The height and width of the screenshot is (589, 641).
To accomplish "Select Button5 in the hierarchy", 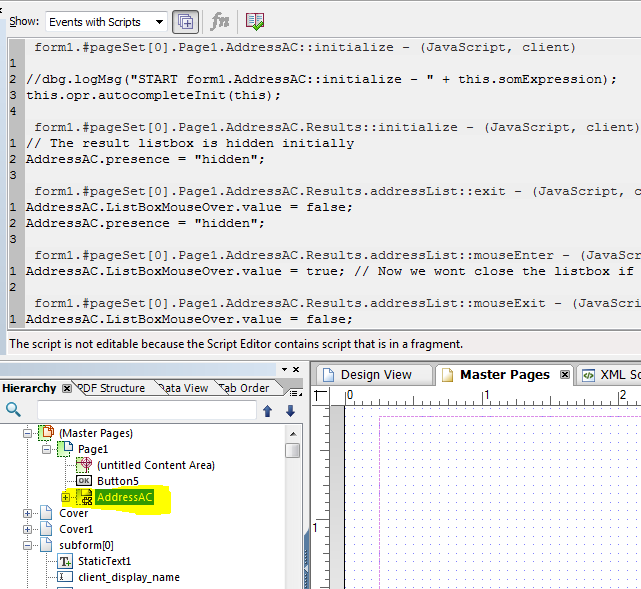I will pyautogui.click(x=117, y=481).
